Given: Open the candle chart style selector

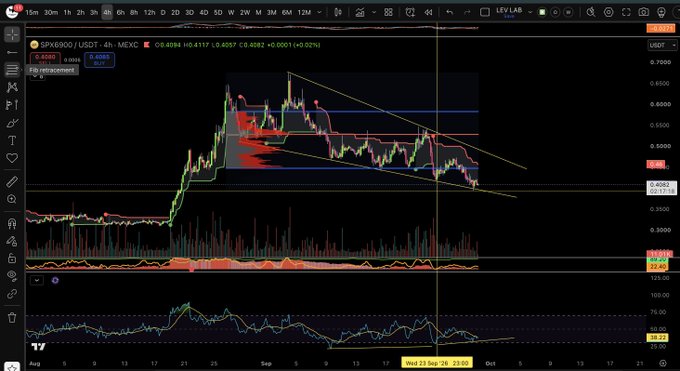Looking at the screenshot, I should [x=338, y=12].
